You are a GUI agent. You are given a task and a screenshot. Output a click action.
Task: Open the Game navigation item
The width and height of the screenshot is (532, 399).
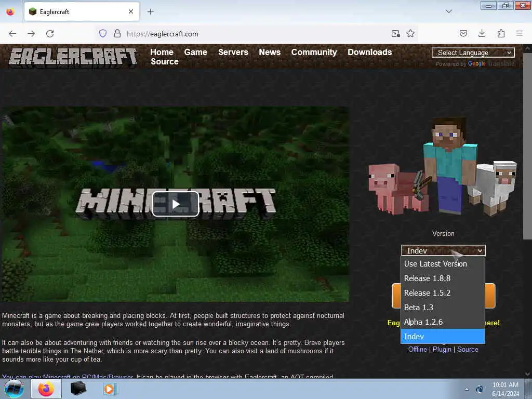(196, 52)
